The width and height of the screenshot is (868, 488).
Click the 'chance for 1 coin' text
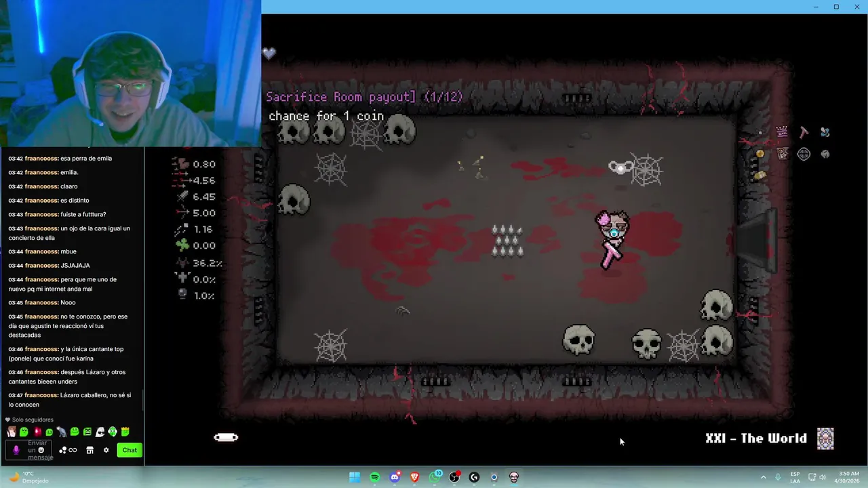326,116
